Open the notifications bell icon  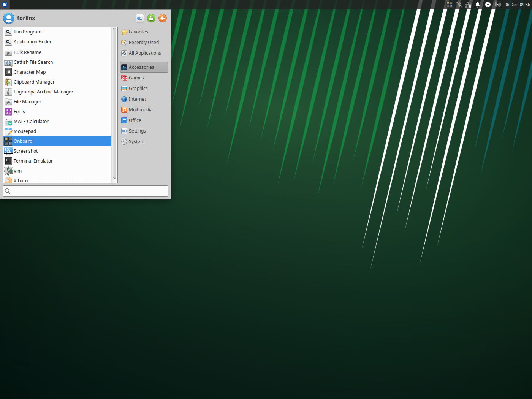click(x=478, y=5)
